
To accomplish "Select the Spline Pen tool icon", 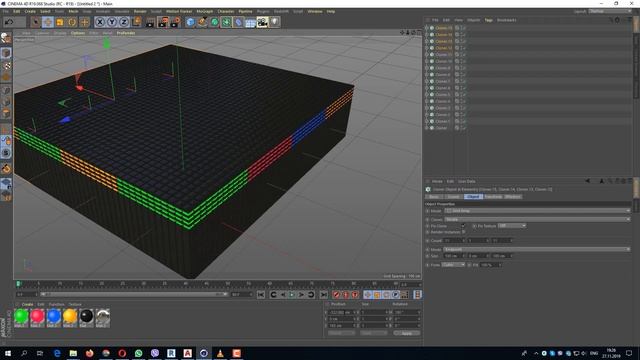I will click(202, 22).
